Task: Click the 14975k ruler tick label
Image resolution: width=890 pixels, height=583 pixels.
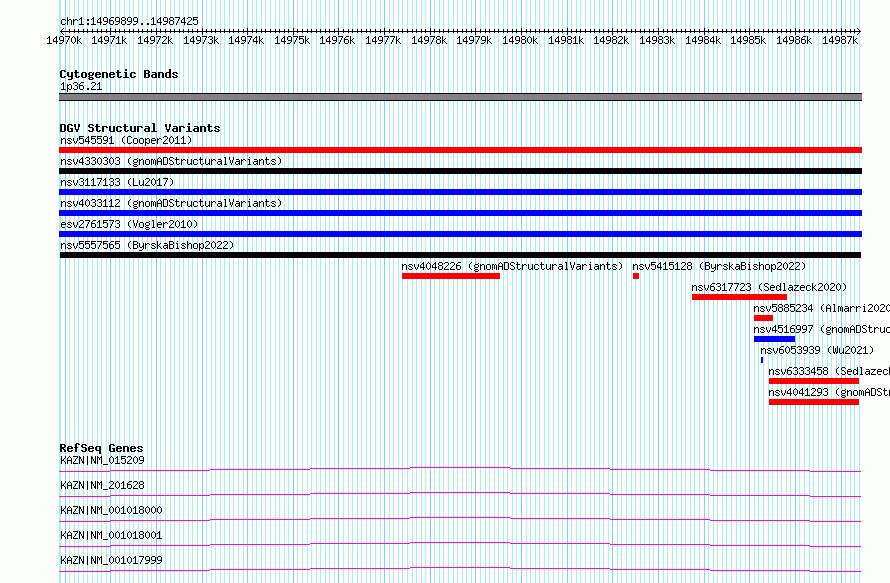Action: 292,40
